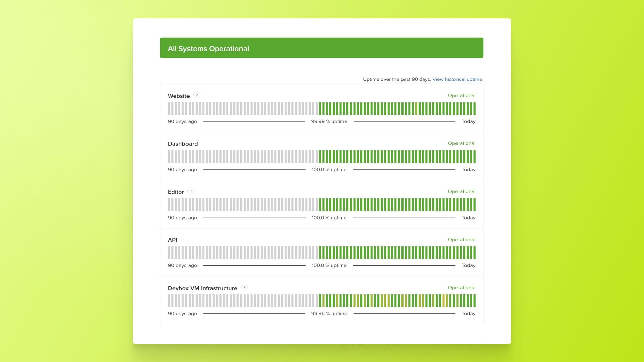Click the first gray bar in Dashboard chart

coord(169,156)
